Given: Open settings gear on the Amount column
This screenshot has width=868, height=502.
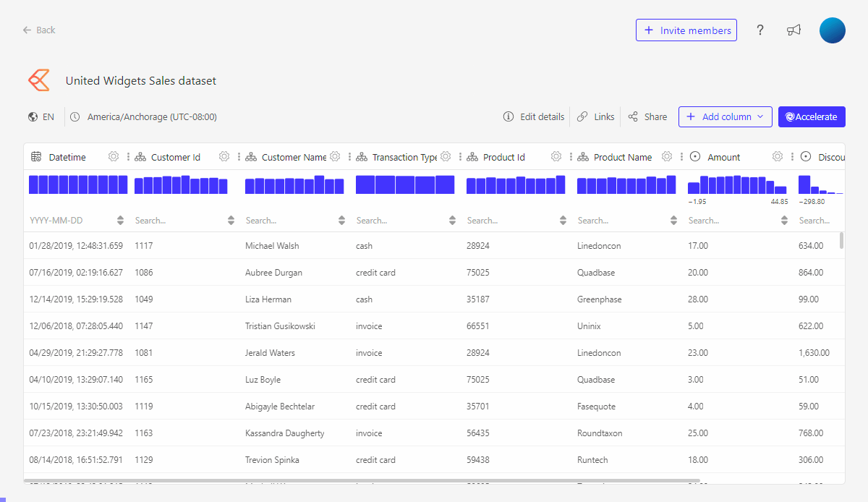Looking at the screenshot, I should point(778,156).
